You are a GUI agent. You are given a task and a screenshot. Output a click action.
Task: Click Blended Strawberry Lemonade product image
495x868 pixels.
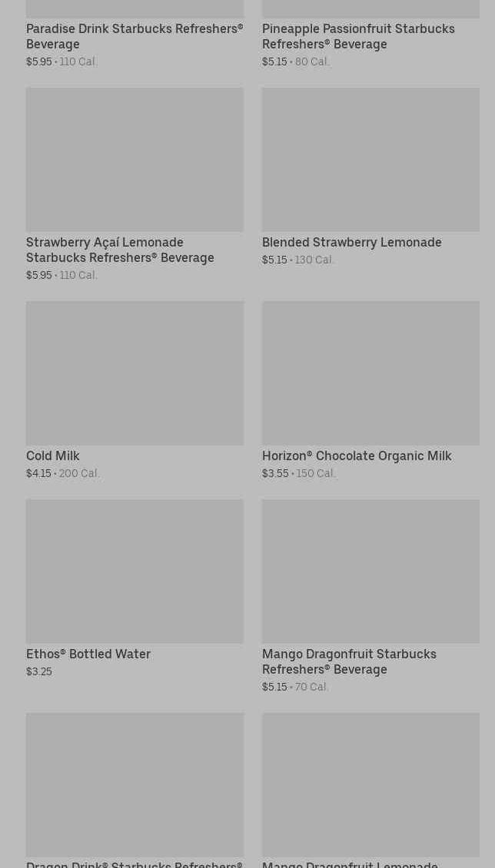pyautogui.click(x=370, y=159)
